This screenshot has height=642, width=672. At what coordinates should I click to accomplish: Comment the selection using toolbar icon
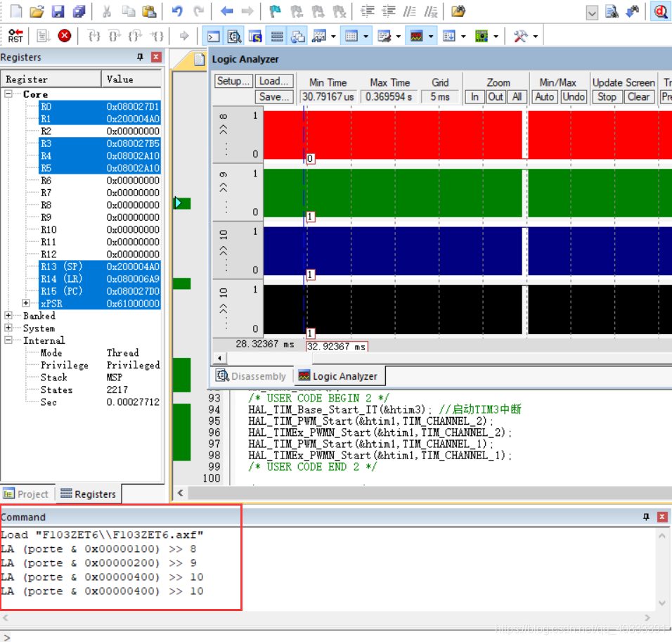pyautogui.click(x=410, y=11)
